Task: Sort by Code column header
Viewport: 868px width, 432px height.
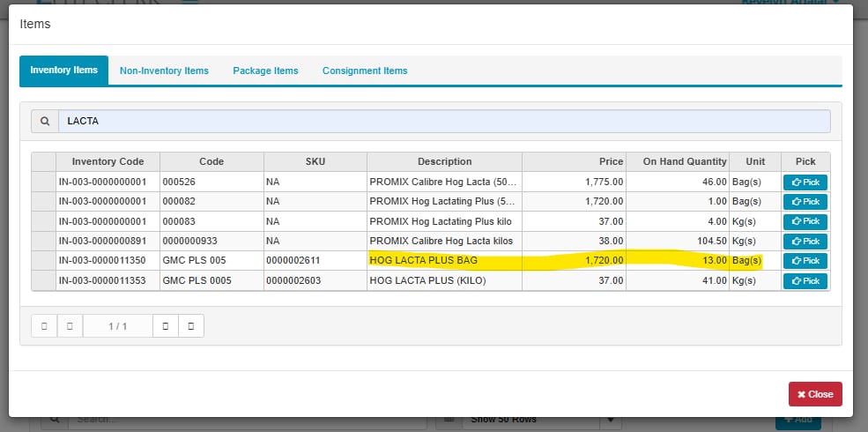Action: point(211,161)
